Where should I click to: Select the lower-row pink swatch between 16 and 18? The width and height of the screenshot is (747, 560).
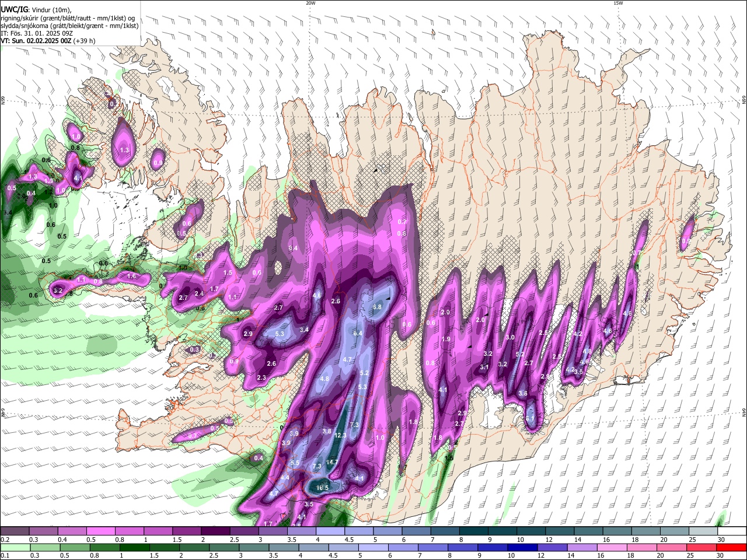pos(612,547)
